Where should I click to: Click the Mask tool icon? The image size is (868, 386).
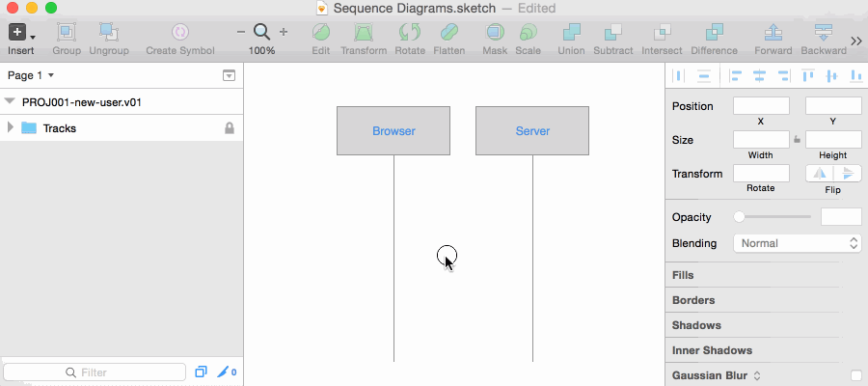pyautogui.click(x=495, y=33)
